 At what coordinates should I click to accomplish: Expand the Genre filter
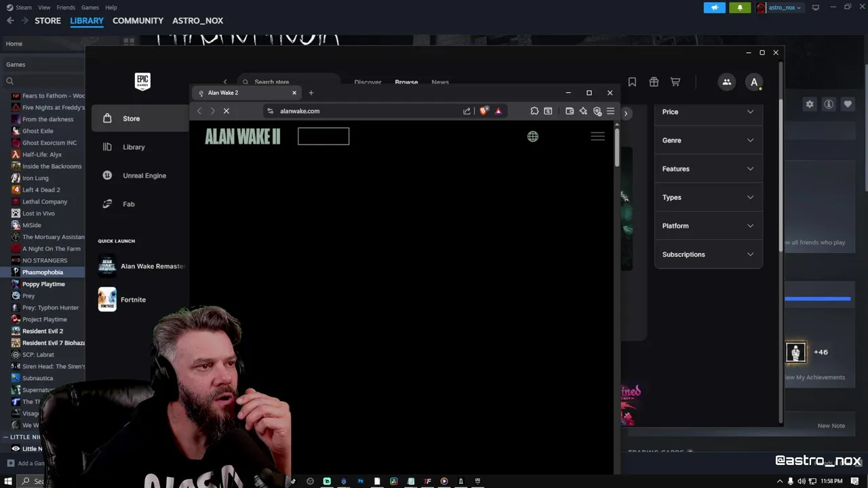coord(708,140)
